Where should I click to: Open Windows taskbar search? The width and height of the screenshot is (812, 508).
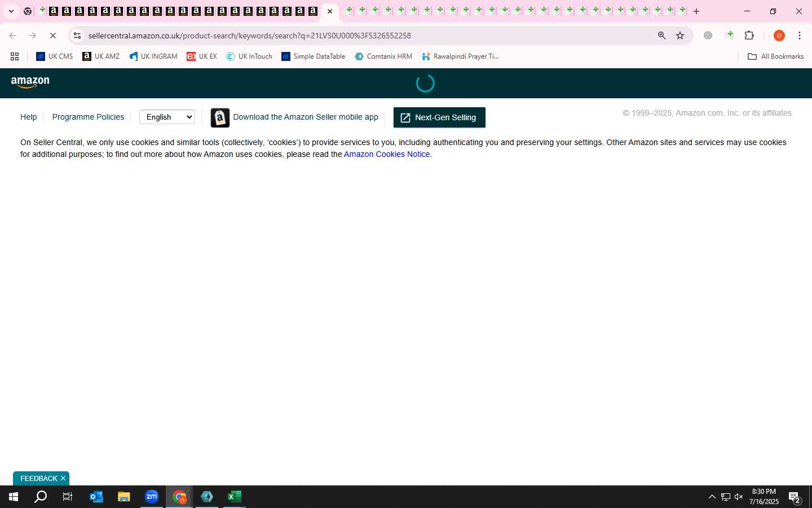[41, 497]
